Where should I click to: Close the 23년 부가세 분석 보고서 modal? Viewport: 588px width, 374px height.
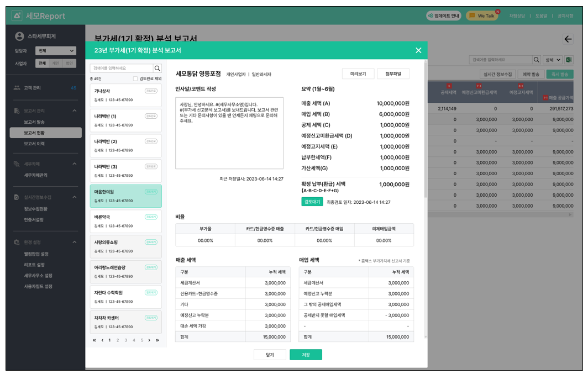pyautogui.click(x=418, y=50)
